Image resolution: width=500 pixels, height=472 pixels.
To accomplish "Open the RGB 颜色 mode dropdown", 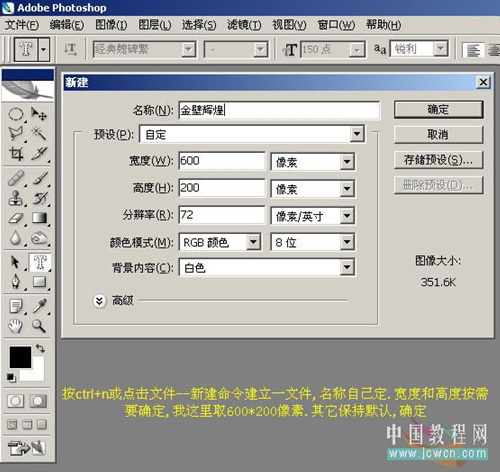I will click(x=253, y=242).
